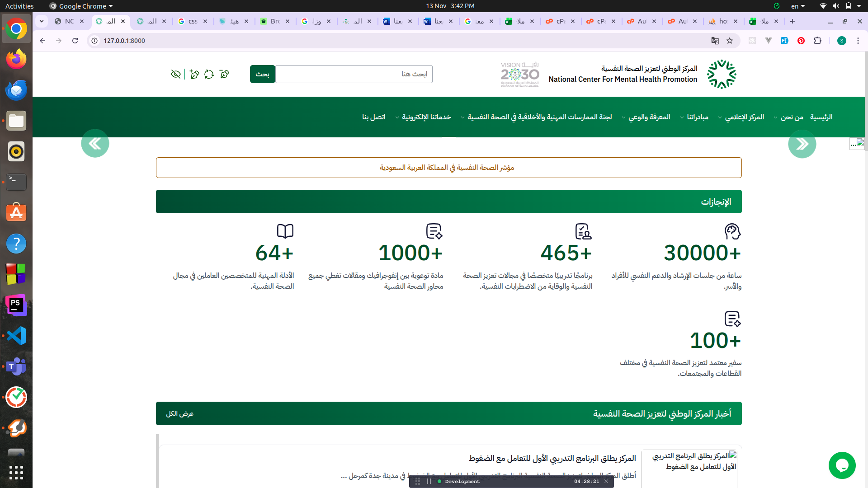Click the increase font size pen icon
This screenshot has width=868, height=488.
click(x=194, y=74)
